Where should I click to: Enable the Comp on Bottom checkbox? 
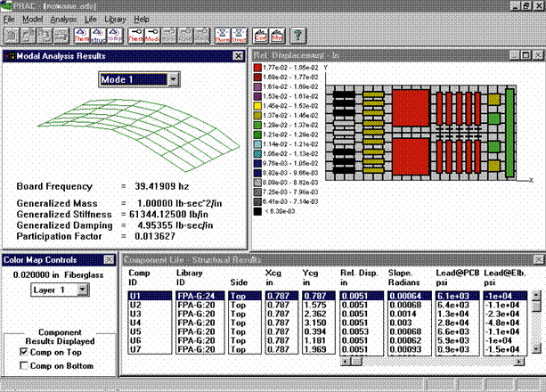point(24,365)
